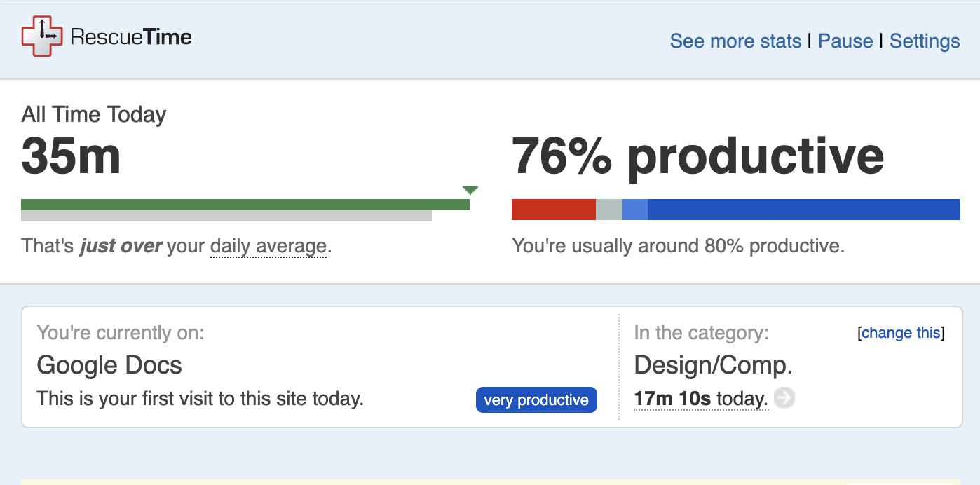Click the 76% productive heading
The image size is (980, 485).
click(698, 157)
